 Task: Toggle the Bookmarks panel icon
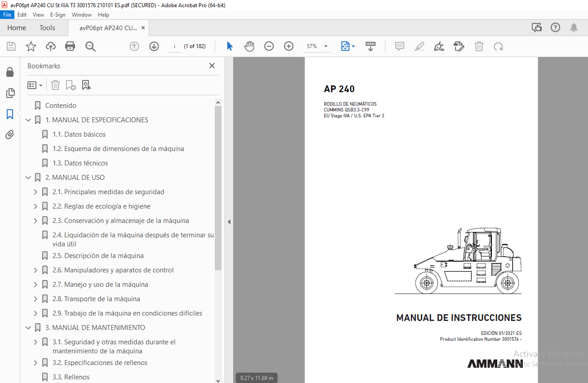pos(10,114)
